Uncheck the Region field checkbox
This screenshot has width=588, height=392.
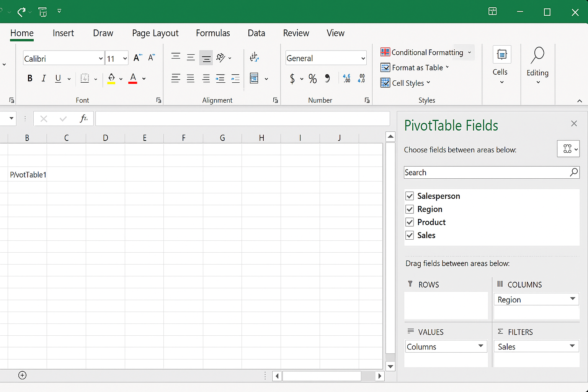click(x=410, y=209)
